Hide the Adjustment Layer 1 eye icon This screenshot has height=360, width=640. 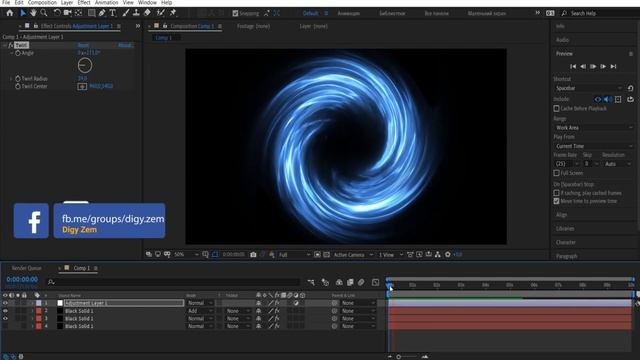click(x=5, y=303)
